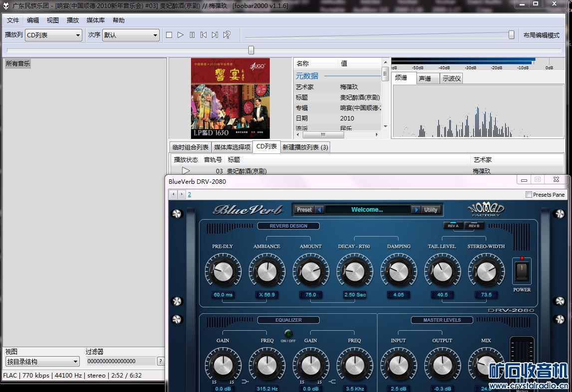This screenshot has width=572, height=392.
Task: Click the DAMPING knob
Action: pyautogui.click(x=399, y=272)
